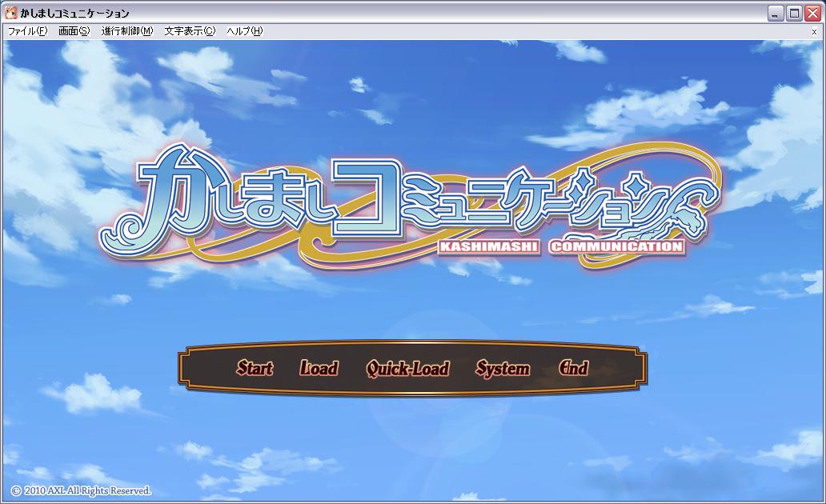Select Load on the title menu
Screen dimensions: 826x504
click(x=319, y=367)
